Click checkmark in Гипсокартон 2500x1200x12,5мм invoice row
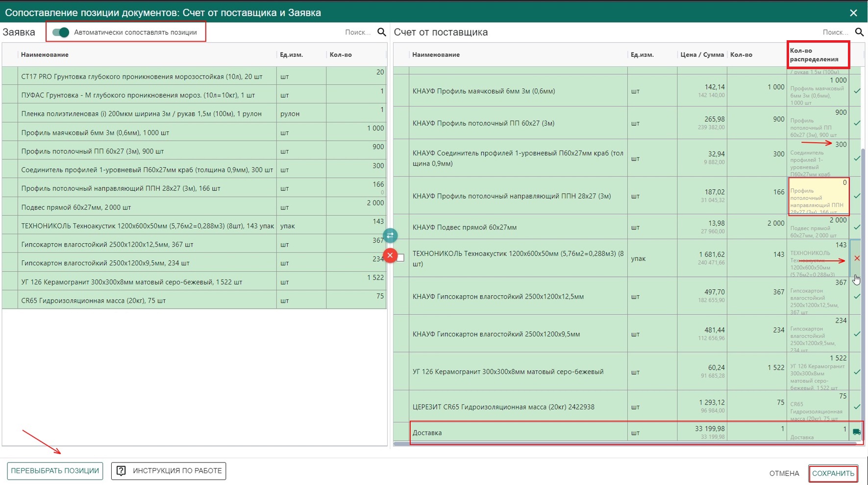 pos(857,296)
